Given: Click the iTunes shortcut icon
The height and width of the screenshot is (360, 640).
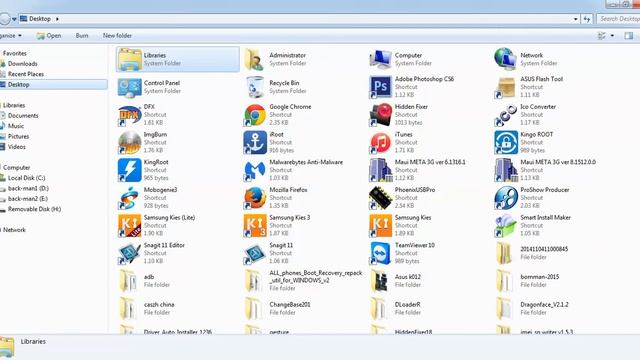Looking at the screenshot, I should pos(380,142).
